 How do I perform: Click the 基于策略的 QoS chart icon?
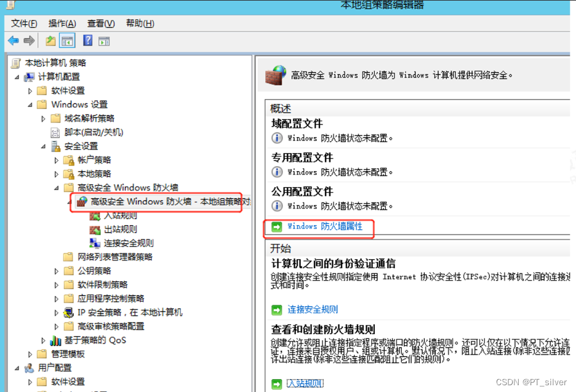pos(55,340)
